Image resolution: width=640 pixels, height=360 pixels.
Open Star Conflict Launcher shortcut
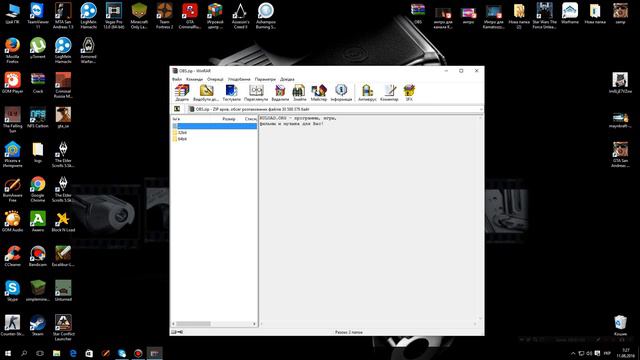click(63, 328)
